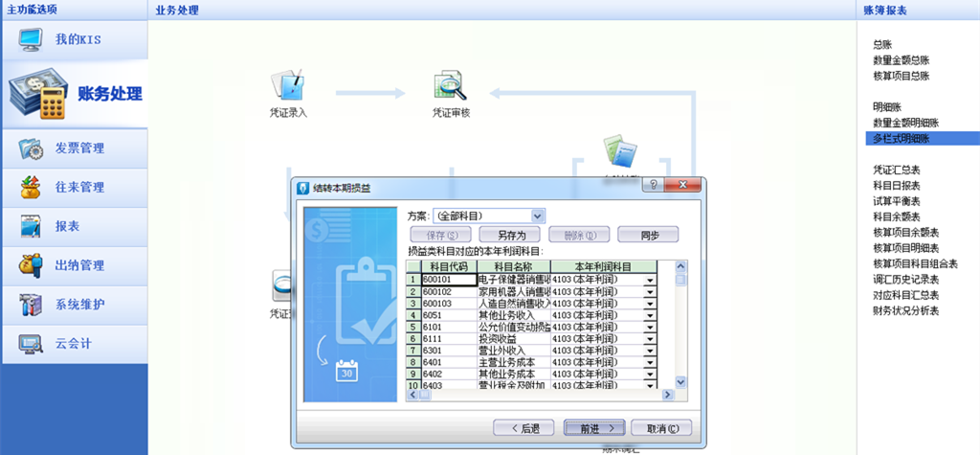Click the 系统维护 icon
This screenshot has width=980, height=455.
click(31, 305)
